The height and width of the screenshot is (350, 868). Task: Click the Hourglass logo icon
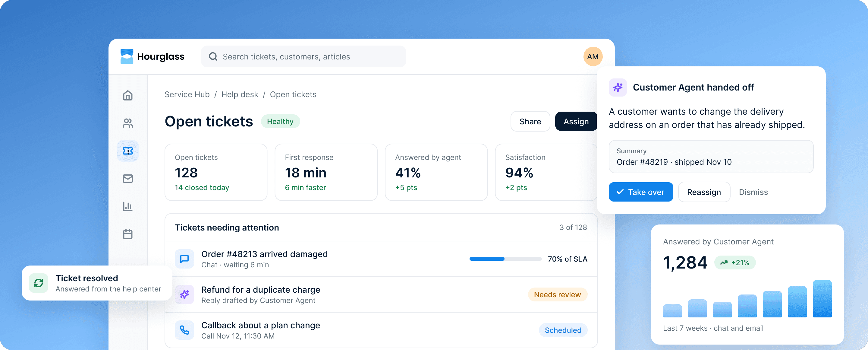pos(127,56)
